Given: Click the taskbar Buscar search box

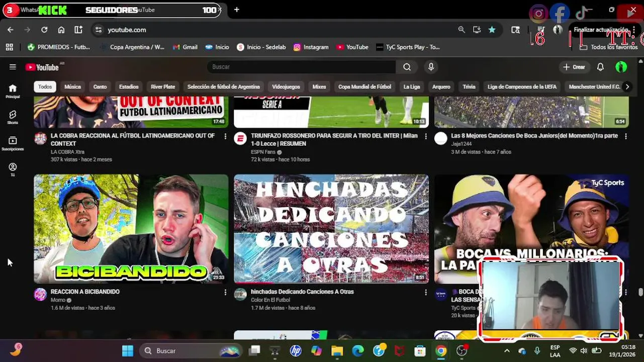Looking at the screenshot, I should pyautogui.click(x=191, y=350).
